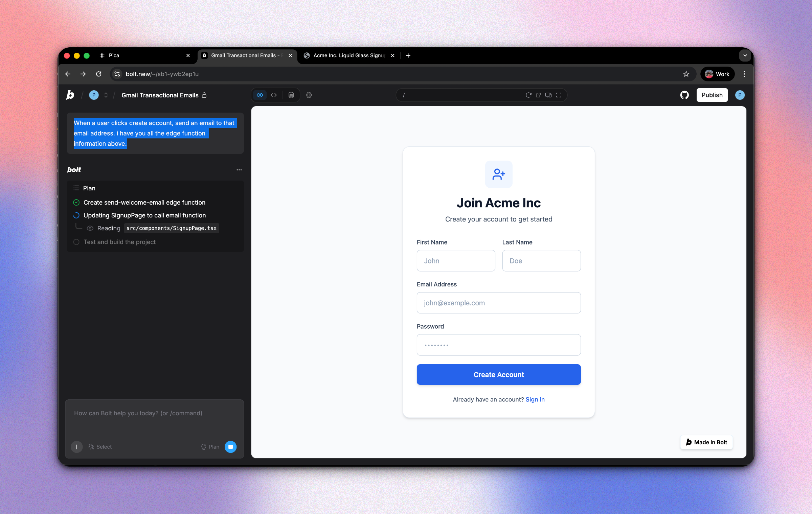Click the Publish button
Viewport: 812px width, 514px height.
(712, 95)
